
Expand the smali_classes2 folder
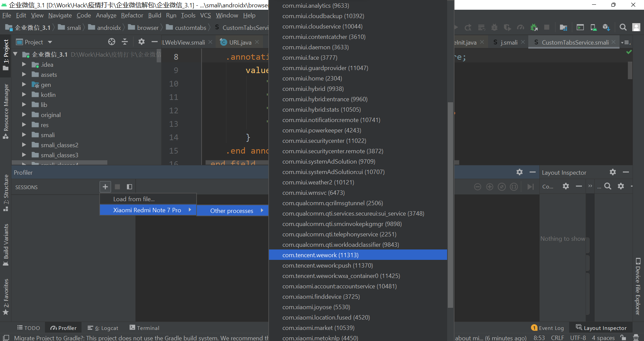24,145
